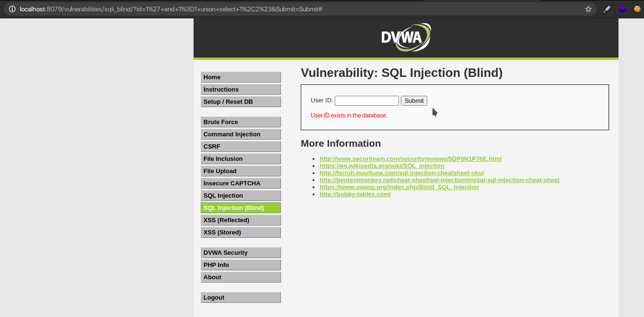
Task: Open Setup / Reset DB page
Action: click(x=241, y=101)
